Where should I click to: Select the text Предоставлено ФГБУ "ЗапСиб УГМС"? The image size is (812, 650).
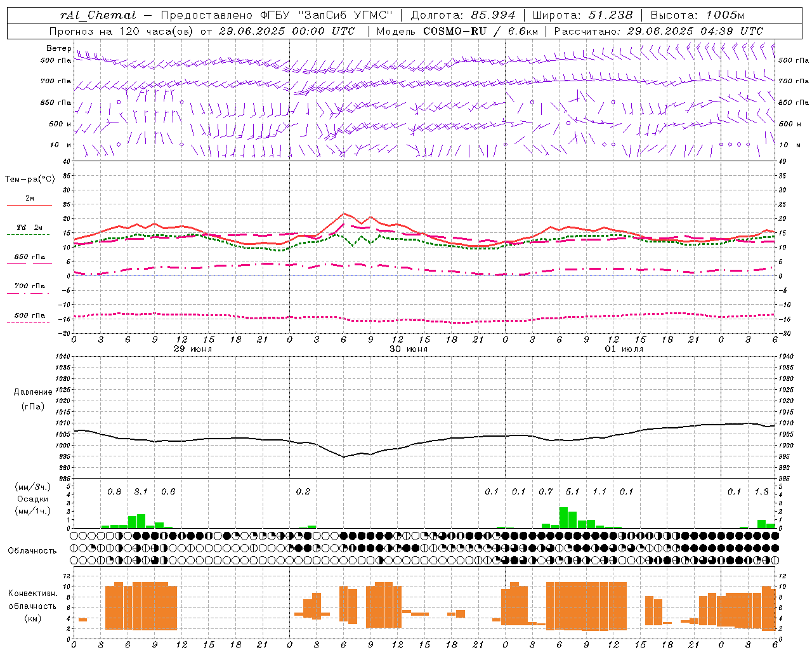[x=276, y=15]
